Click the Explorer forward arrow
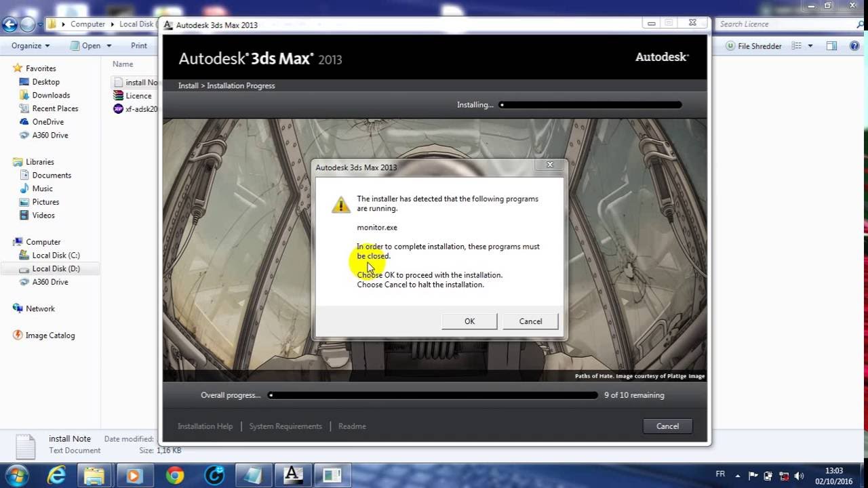The image size is (868, 488). click(x=27, y=24)
